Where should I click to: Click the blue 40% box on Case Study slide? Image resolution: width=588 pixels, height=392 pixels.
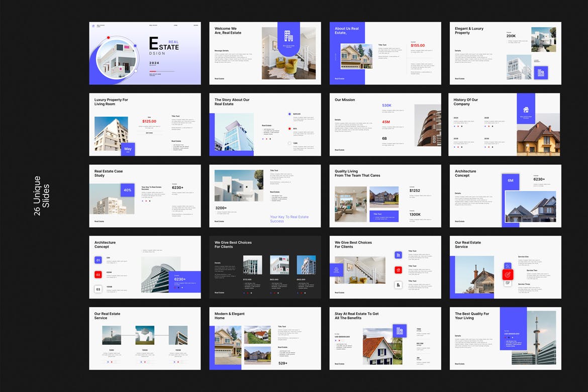pos(128,190)
